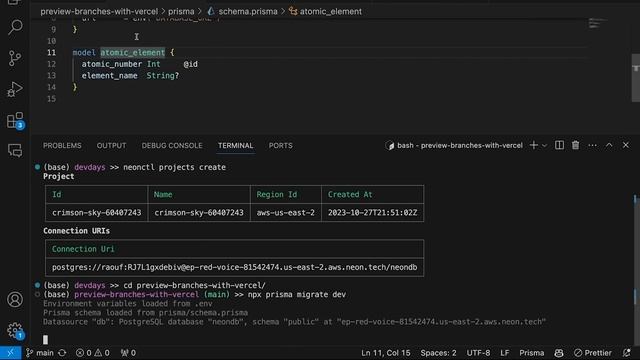The width and height of the screenshot is (640, 360).
Task: Open the Source Control view
Action: coord(15,58)
